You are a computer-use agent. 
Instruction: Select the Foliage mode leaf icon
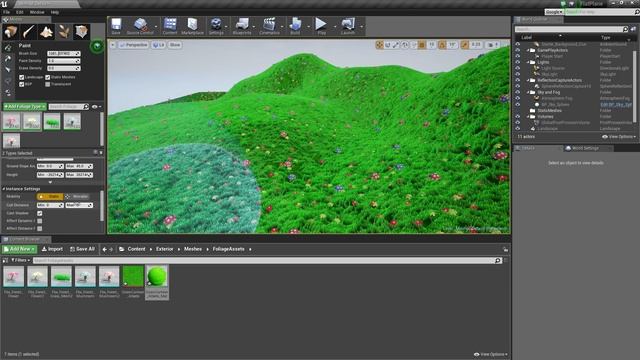click(x=64, y=32)
